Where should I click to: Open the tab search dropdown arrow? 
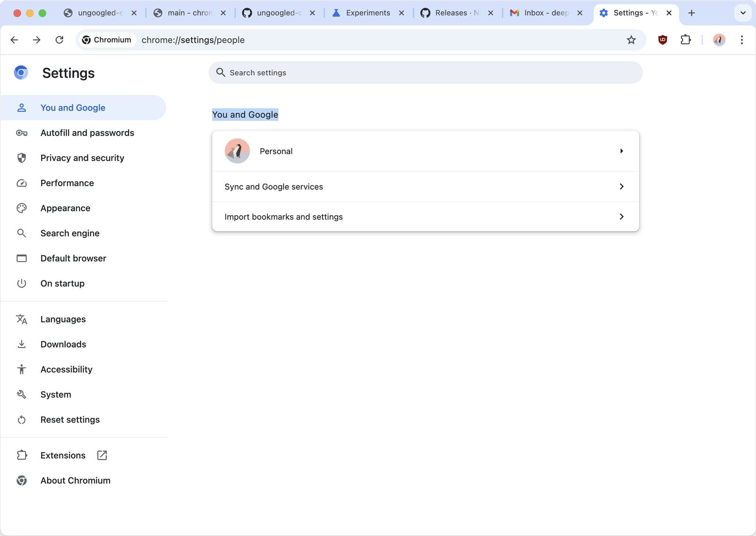pyautogui.click(x=743, y=13)
